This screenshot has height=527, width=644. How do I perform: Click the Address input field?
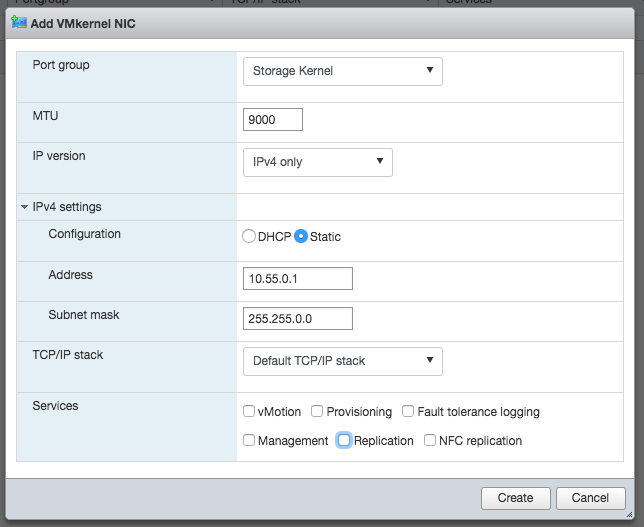pyautogui.click(x=298, y=278)
